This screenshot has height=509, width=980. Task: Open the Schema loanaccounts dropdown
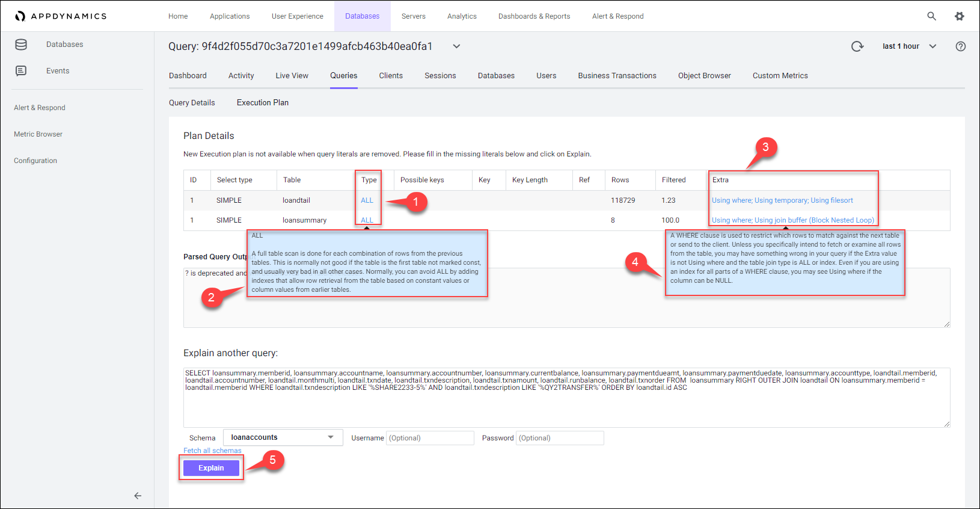pos(283,437)
